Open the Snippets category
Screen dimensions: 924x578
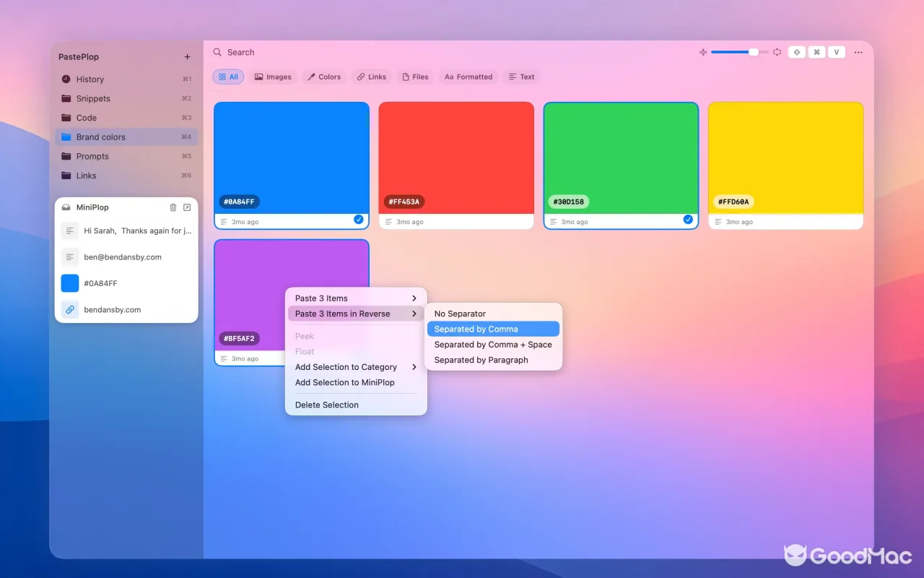tap(126, 98)
